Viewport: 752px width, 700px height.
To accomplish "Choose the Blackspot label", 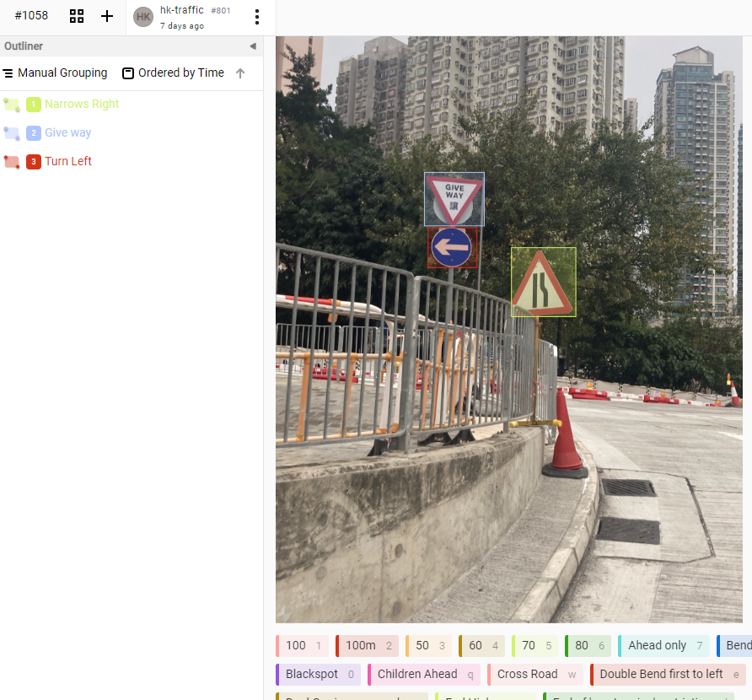I will pos(319,675).
